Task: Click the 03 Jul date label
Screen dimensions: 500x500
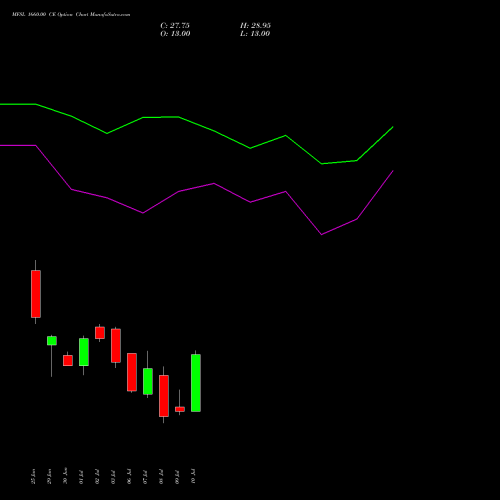Action: click(x=113, y=477)
